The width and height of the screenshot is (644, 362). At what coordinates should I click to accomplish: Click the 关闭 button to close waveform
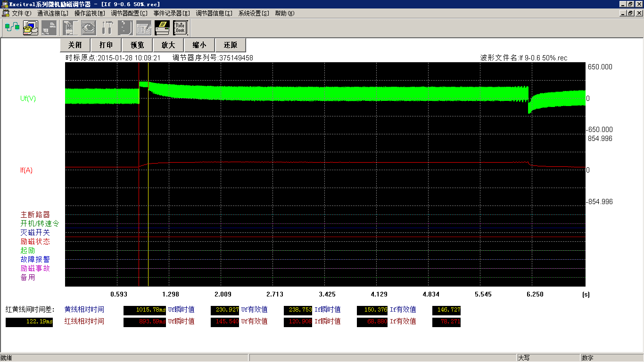(75, 45)
